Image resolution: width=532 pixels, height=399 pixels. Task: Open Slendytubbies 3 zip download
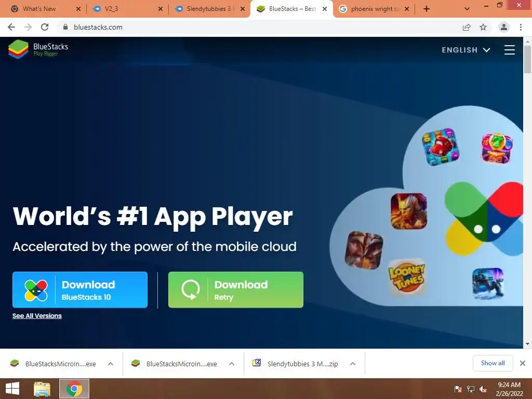[x=295, y=364]
